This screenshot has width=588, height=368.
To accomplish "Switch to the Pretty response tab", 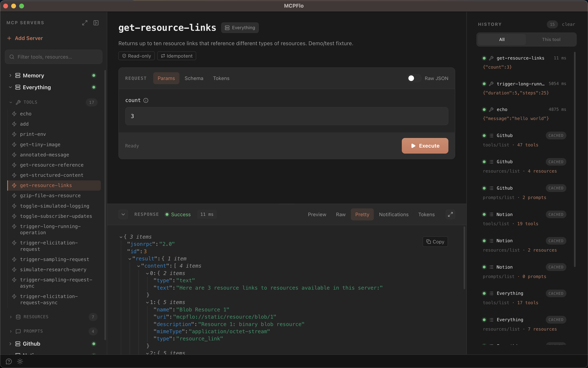I will [x=362, y=214].
